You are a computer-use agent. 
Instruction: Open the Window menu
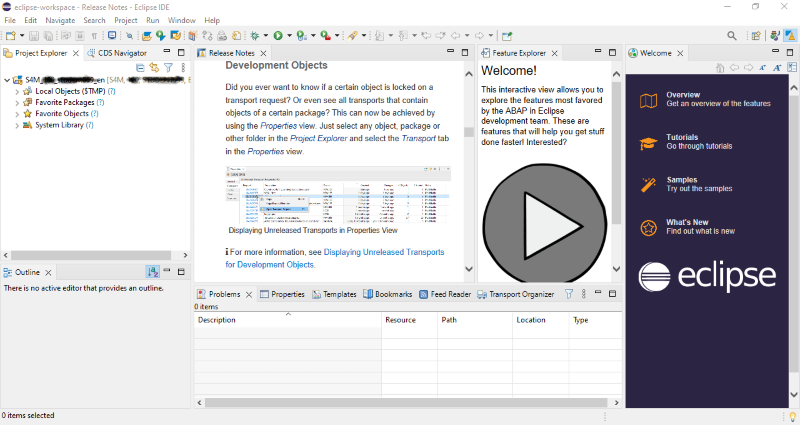click(182, 20)
